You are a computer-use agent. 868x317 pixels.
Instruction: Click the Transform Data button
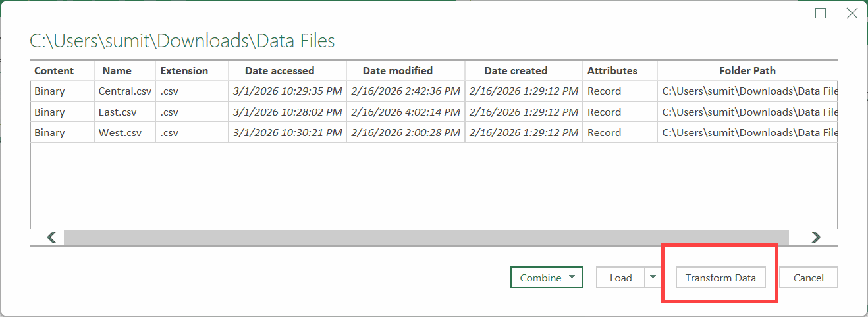(x=720, y=278)
